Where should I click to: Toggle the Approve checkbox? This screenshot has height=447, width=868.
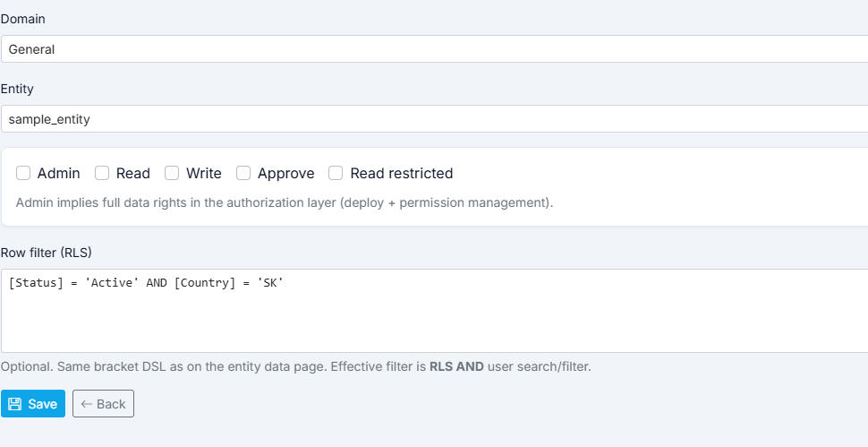pos(243,174)
